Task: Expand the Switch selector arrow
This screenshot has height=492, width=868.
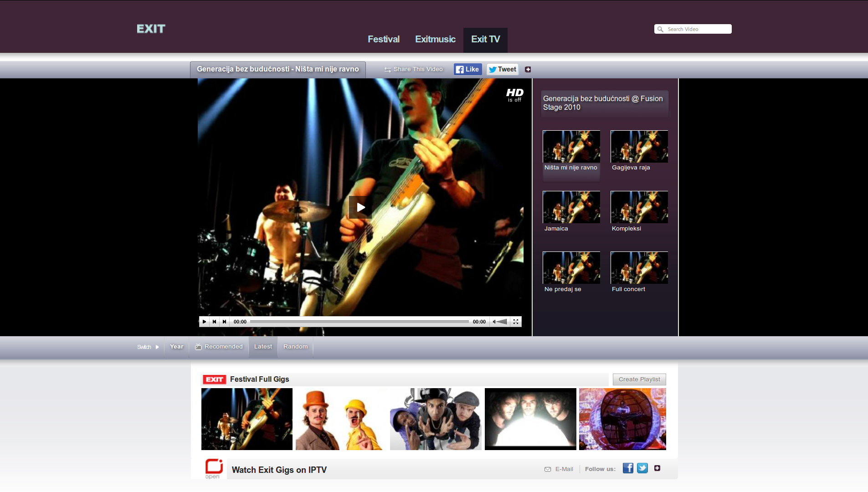Action: click(x=156, y=347)
